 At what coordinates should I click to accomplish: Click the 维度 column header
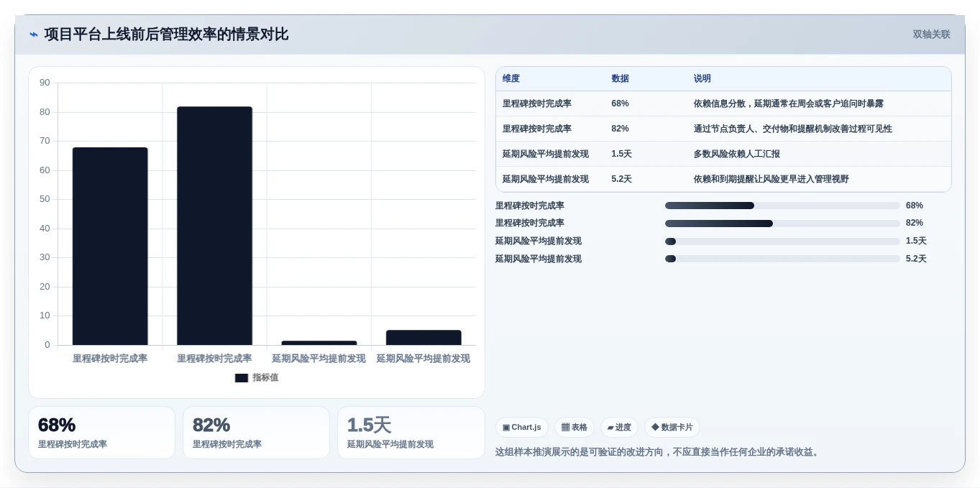tap(511, 78)
